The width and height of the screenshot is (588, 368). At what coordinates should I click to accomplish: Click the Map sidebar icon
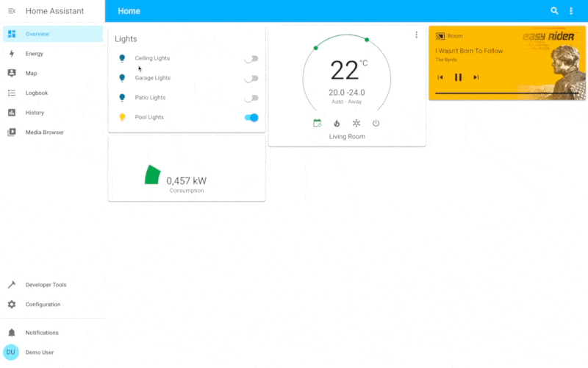coord(12,73)
